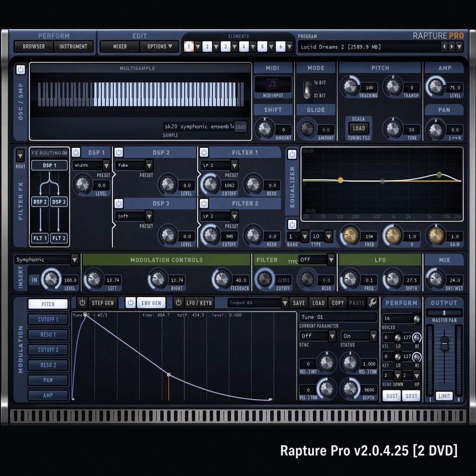Open the Browser view
This screenshot has width=476, height=476.
click(33, 46)
